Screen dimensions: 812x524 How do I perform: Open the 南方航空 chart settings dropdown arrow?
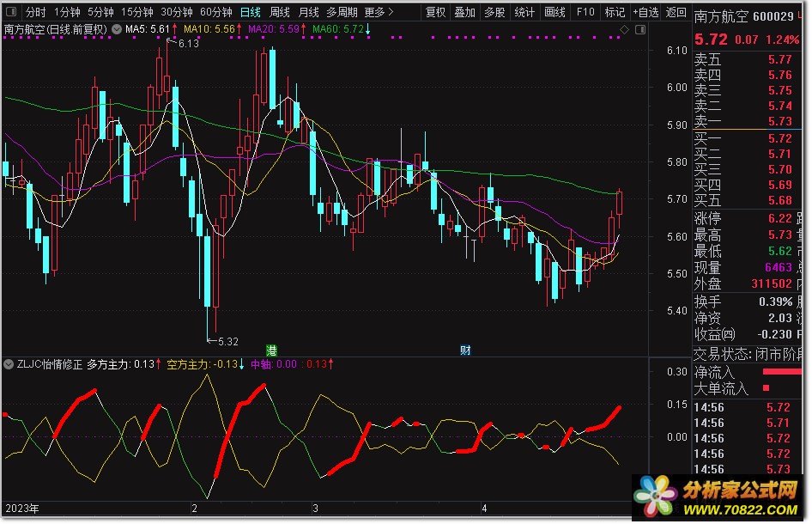117,29
